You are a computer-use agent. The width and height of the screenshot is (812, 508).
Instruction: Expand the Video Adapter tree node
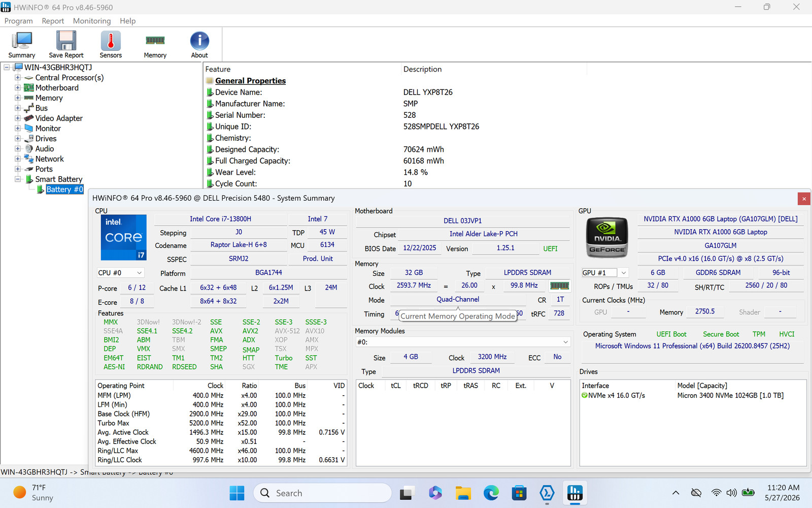pos(18,118)
